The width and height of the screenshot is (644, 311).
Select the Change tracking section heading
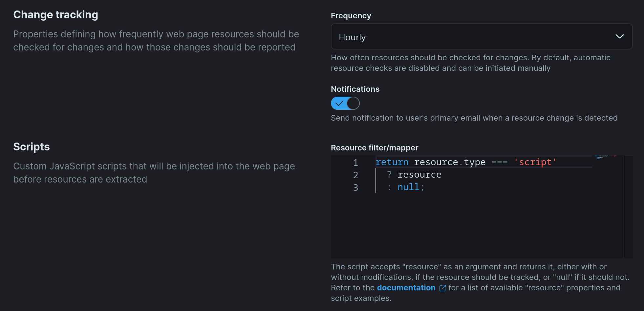click(55, 14)
